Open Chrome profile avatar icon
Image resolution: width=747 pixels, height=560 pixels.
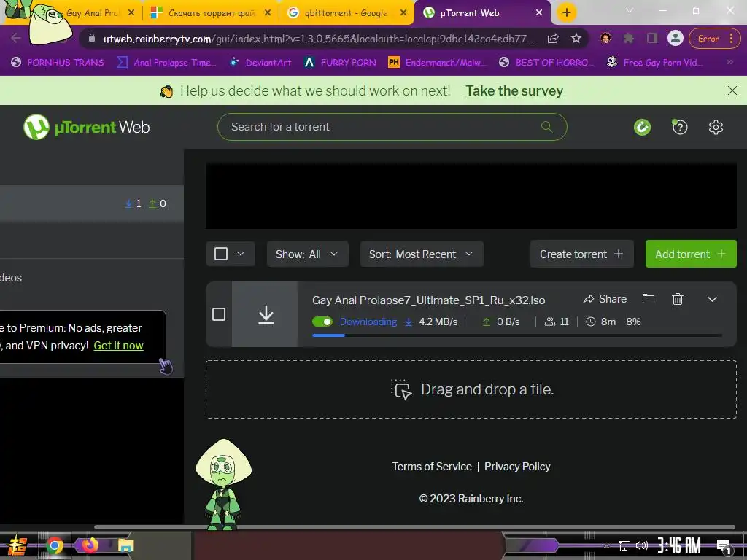point(675,39)
